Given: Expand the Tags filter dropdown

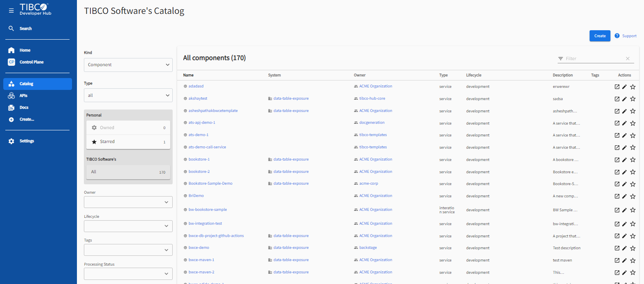Looking at the screenshot, I should click(128, 250).
